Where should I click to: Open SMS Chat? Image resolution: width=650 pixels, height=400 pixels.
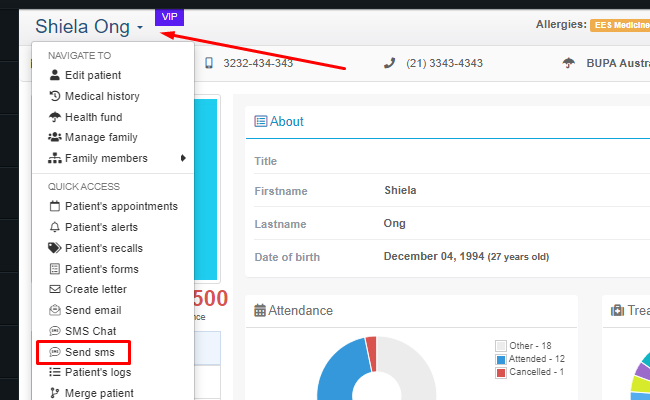(x=90, y=331)
